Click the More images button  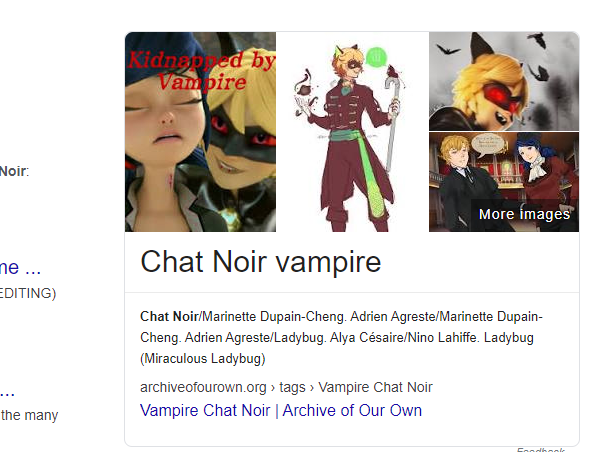click(x=524, y=214)
